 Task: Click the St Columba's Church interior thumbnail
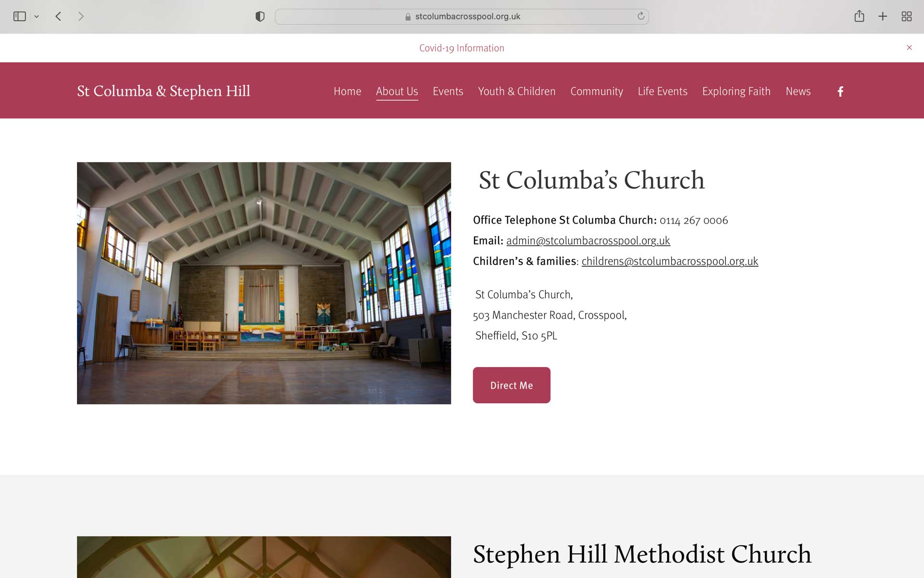coord(264,283)
